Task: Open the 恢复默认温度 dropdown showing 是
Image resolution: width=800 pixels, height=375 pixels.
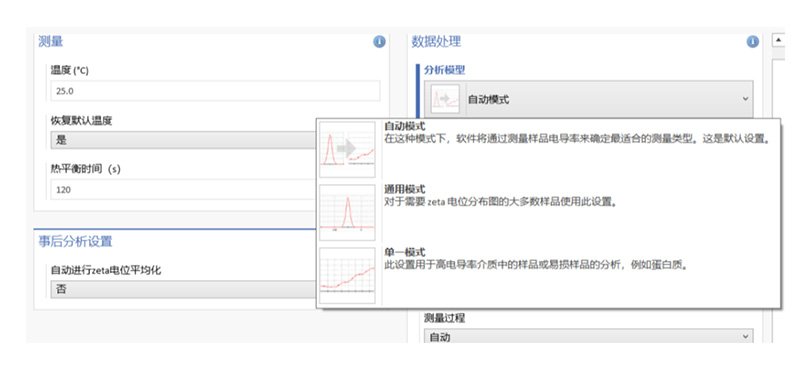Action: click(x=184, y=140)
